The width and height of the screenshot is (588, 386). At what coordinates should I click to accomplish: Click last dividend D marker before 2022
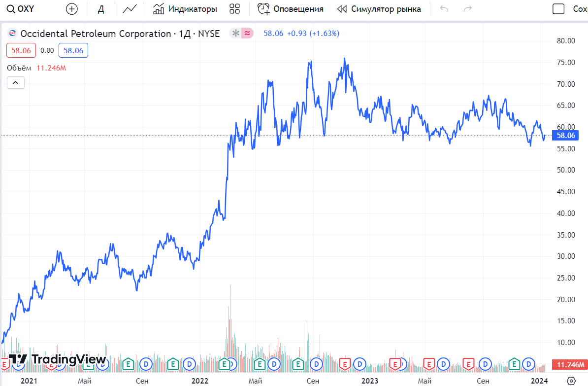click(x=190, y=364)
